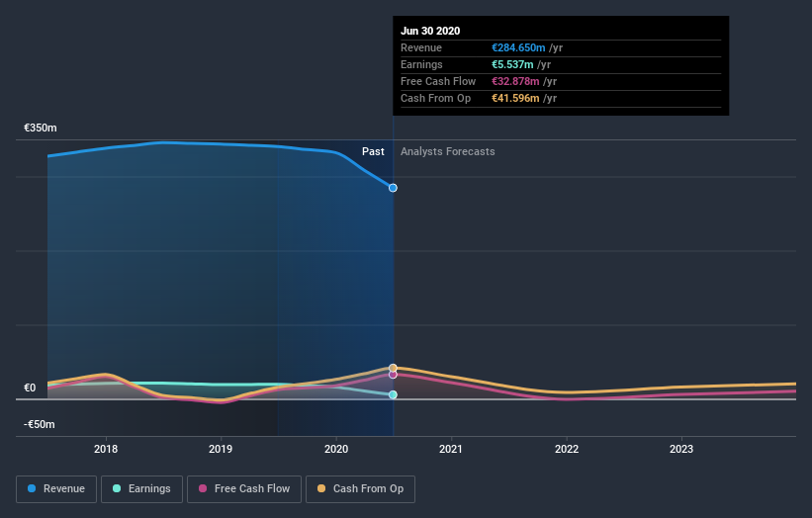Select the 2023 x-axis label
This screenshot has height=518, width=812.
(681, 449)
